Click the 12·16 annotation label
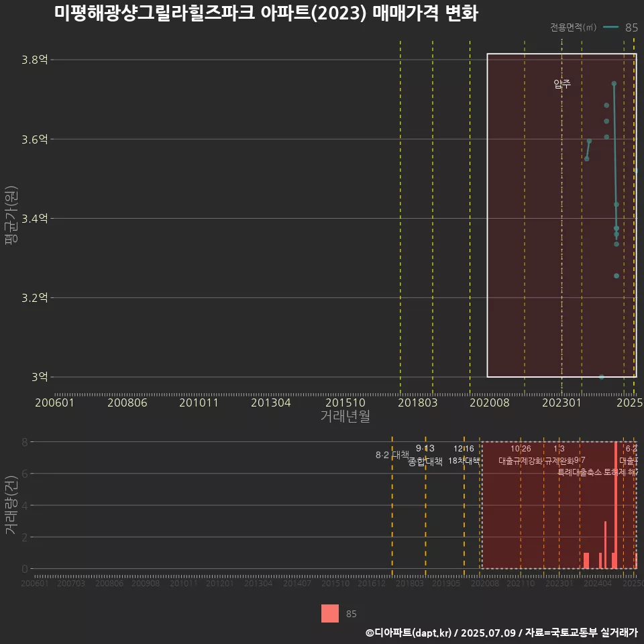644x644 pixels. click(x=464, y=449)
